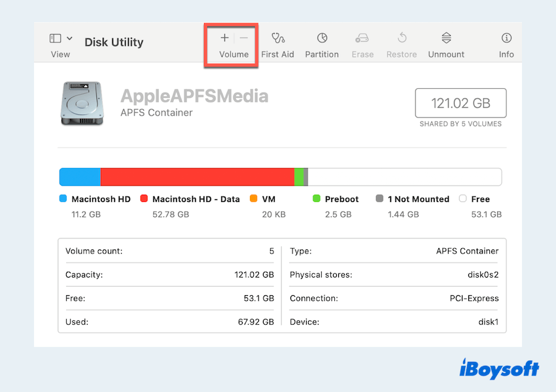Click the Free: row label in table
Image resolution: width=556 pixels, height=392 pixels.
tap(75, 298)
